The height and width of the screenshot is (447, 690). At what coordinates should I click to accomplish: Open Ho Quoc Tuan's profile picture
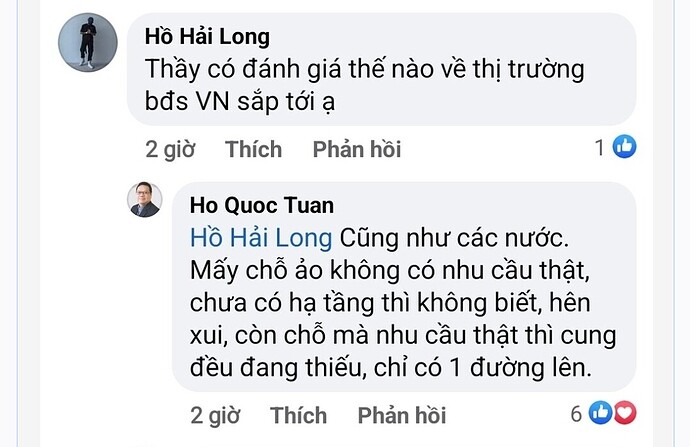tap(145, 199)
